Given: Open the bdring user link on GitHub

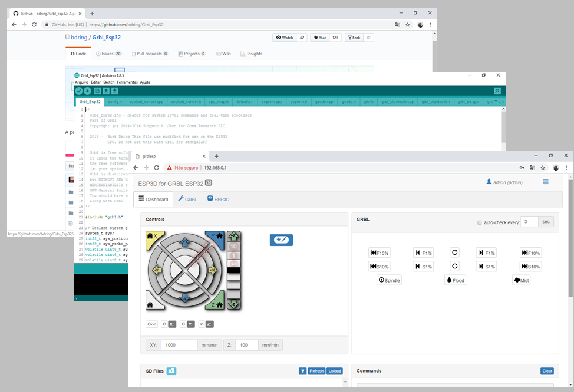Looking at the screenshot, I should 79,37.
